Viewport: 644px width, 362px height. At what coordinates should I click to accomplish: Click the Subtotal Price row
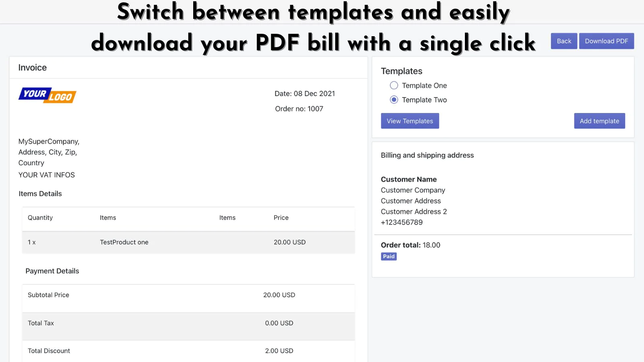[x=188, y=298]
